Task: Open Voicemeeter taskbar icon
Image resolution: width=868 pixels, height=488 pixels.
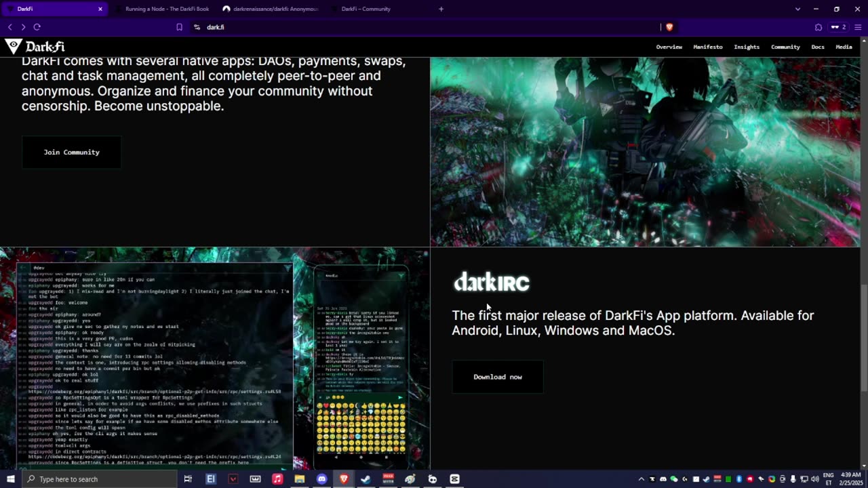Action: click(388, 479)
